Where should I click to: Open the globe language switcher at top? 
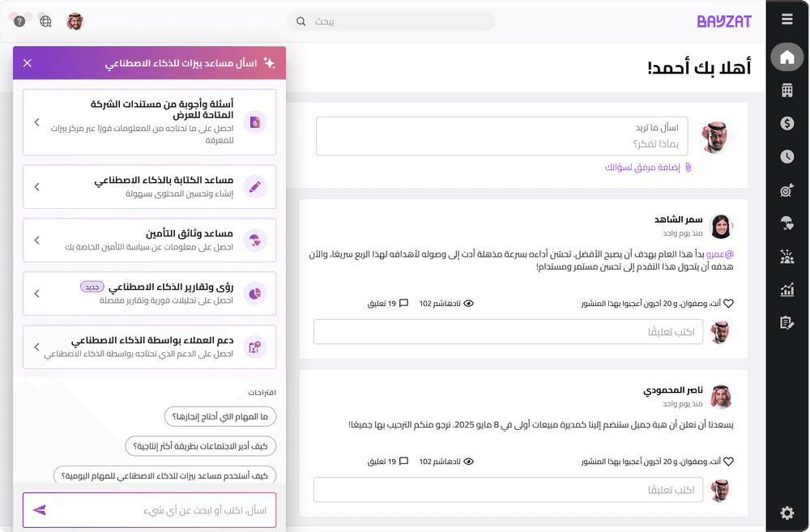(45, 21)
